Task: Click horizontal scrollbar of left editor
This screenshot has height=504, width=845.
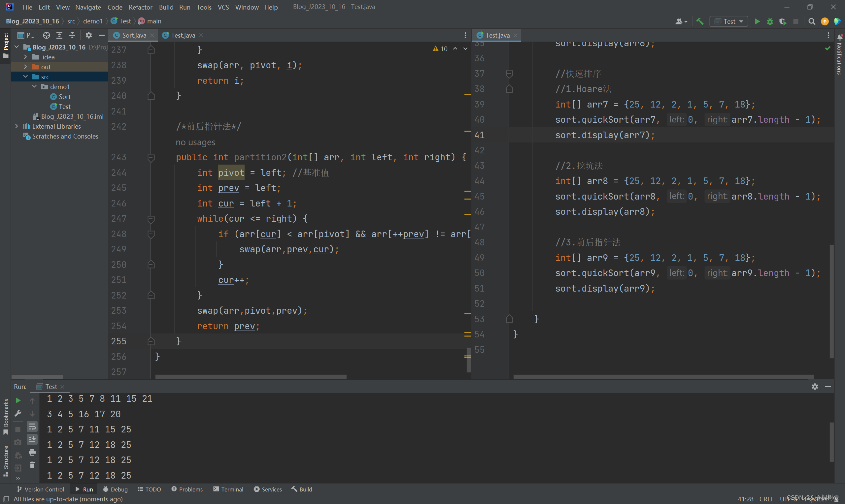Action: (251, 377)
